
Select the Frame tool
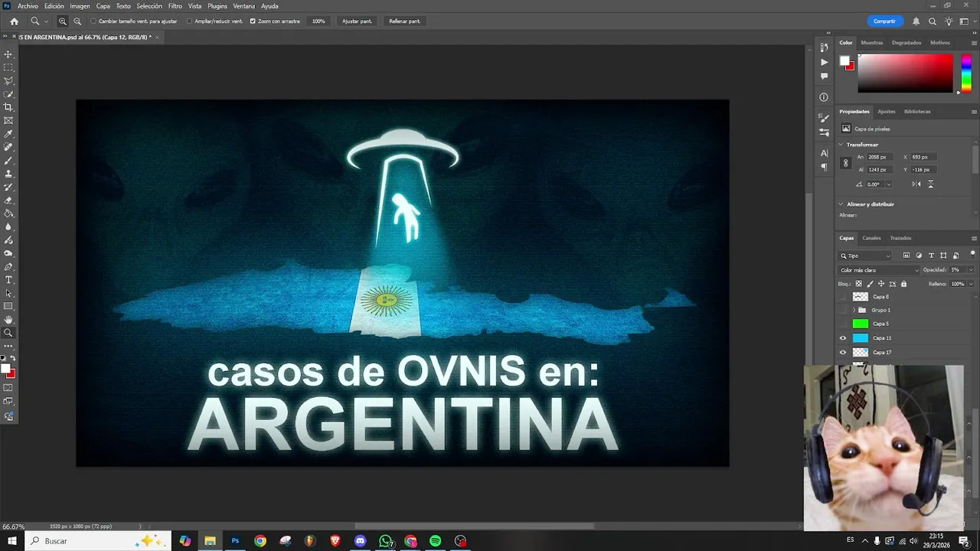click(8, 120)
